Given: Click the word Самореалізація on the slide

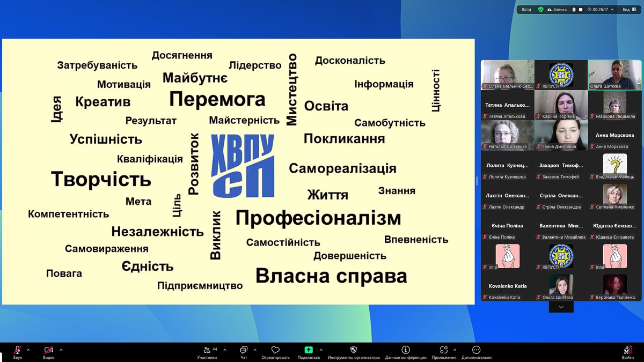Looking at the screenshot, I should coord(342,168).
